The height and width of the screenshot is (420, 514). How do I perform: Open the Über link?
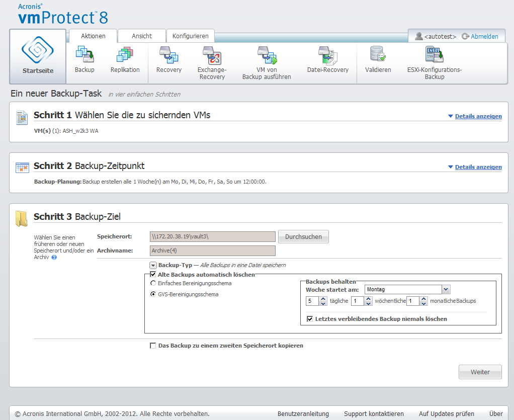tap(496, 414)
